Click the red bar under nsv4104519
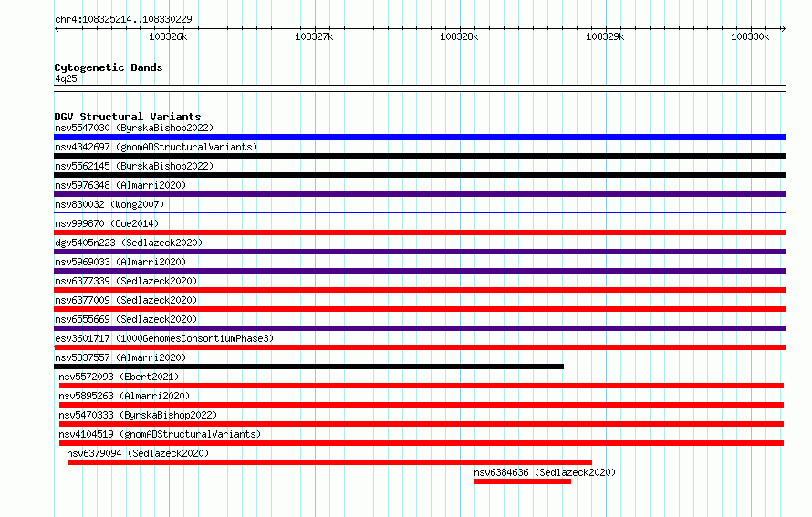The height and width of the screenshot is (517, 812). click(422, 443)
